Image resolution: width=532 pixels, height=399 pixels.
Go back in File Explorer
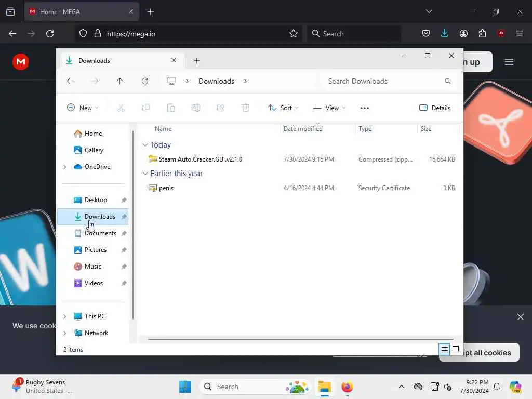point(70,81)
